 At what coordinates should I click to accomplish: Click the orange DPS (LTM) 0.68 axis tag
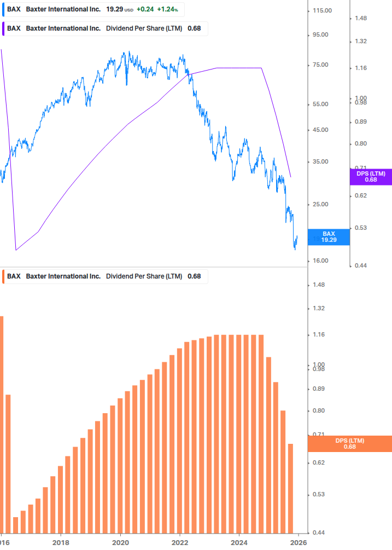349,444
